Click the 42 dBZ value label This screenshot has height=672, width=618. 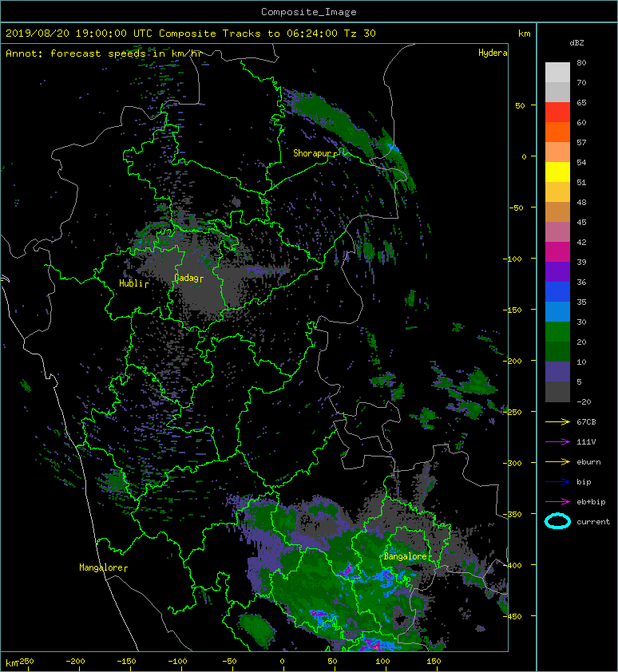click(581, 242)
